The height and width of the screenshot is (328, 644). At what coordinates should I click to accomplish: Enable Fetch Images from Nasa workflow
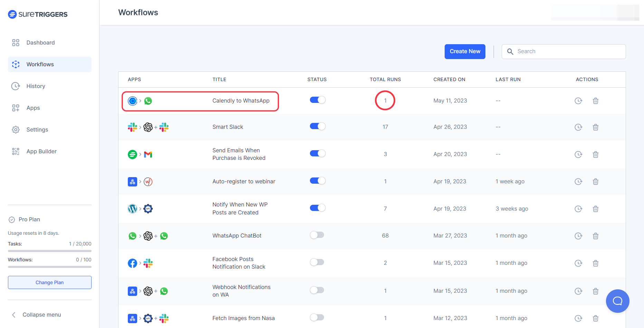[x=317, y=317]
